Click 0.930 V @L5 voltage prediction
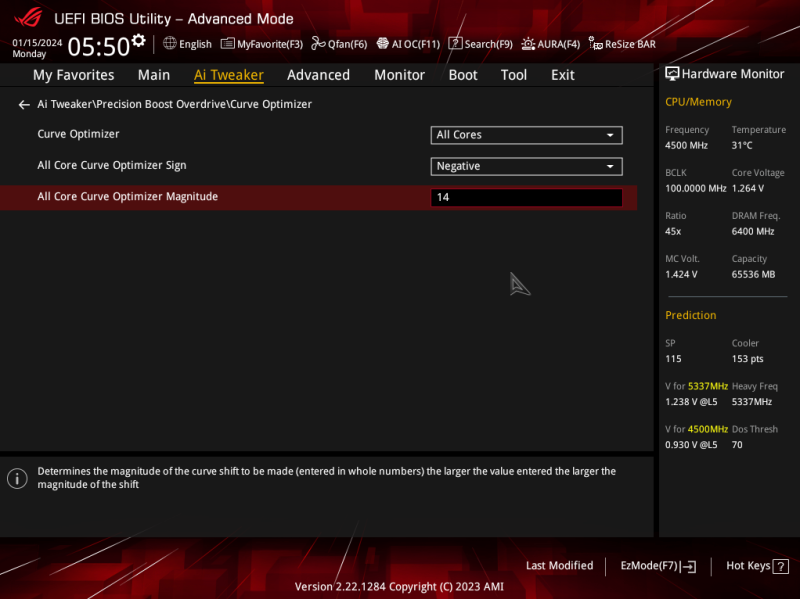 coord(691,445)
